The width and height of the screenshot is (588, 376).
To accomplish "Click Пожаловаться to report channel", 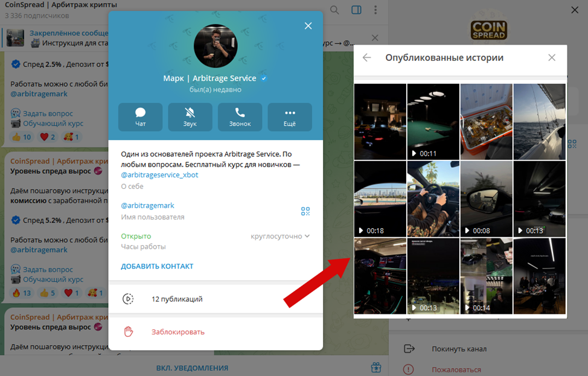I will tap(456, 369).
